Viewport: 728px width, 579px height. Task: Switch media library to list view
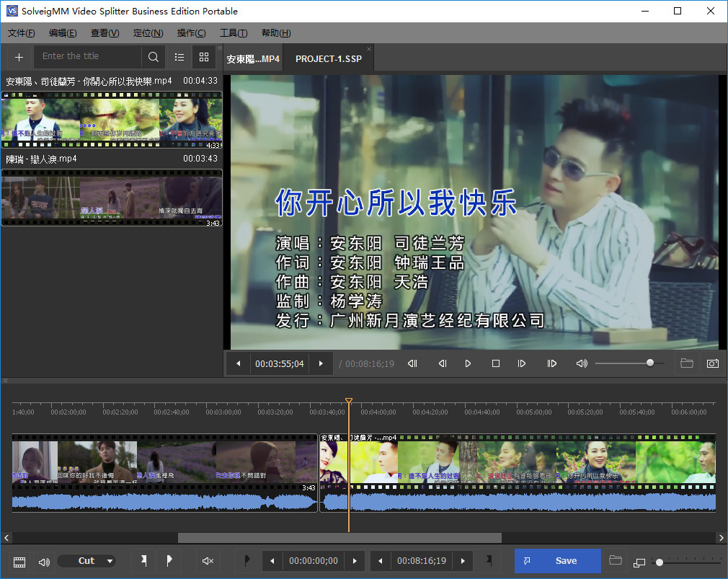[x=179, y=57]
